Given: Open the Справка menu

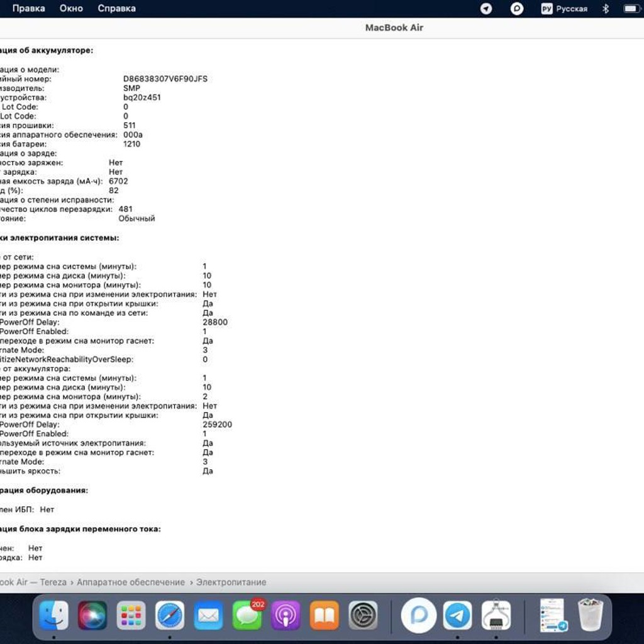Looking at the screenshot, I should tap(116, 8).
